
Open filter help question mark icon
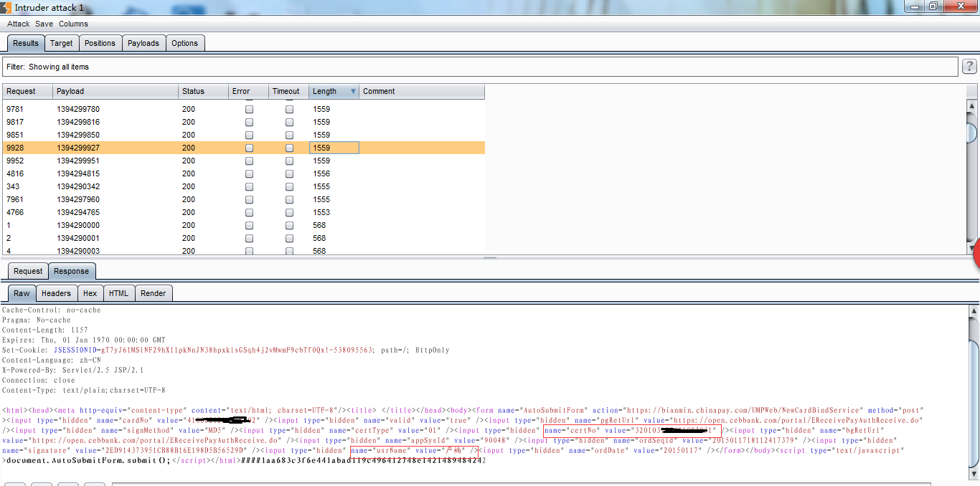(969, 67)
